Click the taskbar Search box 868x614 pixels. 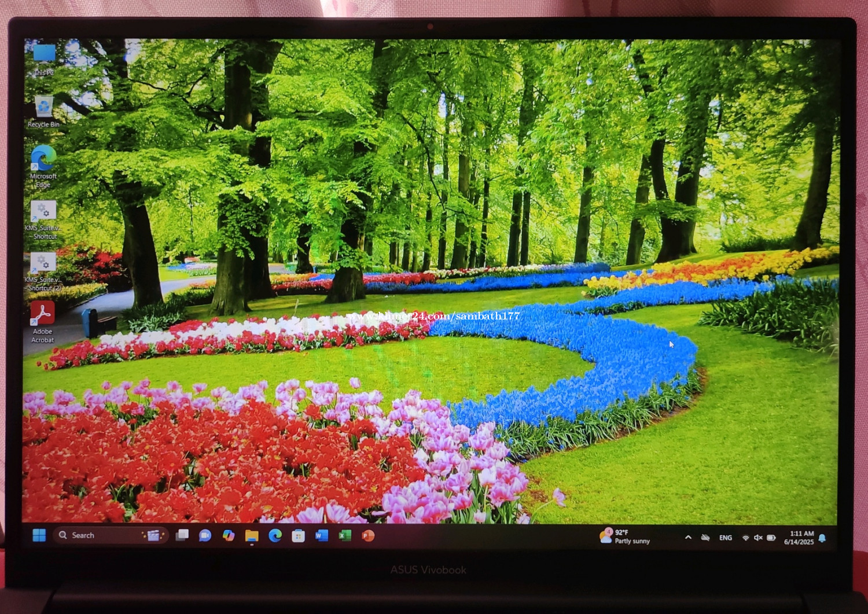pos(111,535)
